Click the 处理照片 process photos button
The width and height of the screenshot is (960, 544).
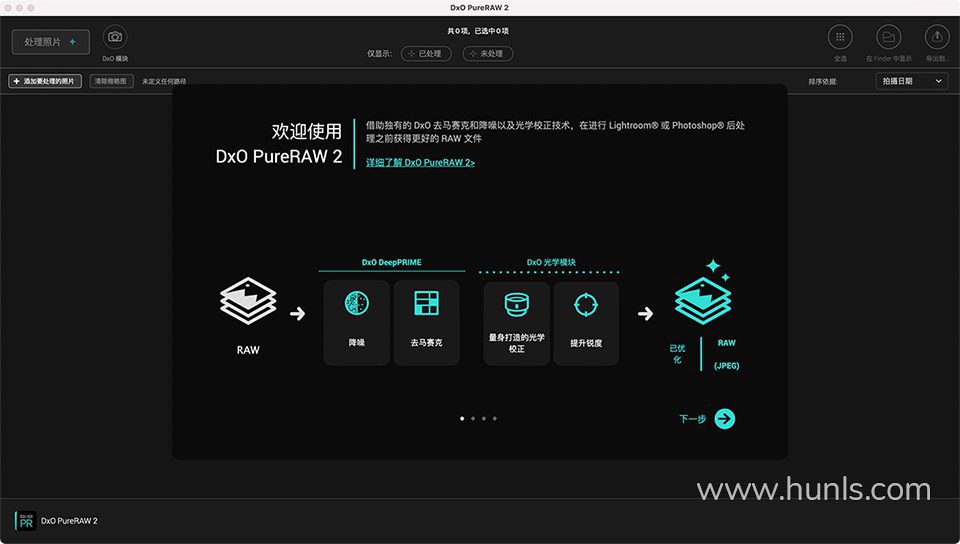[x=51, y=42]
